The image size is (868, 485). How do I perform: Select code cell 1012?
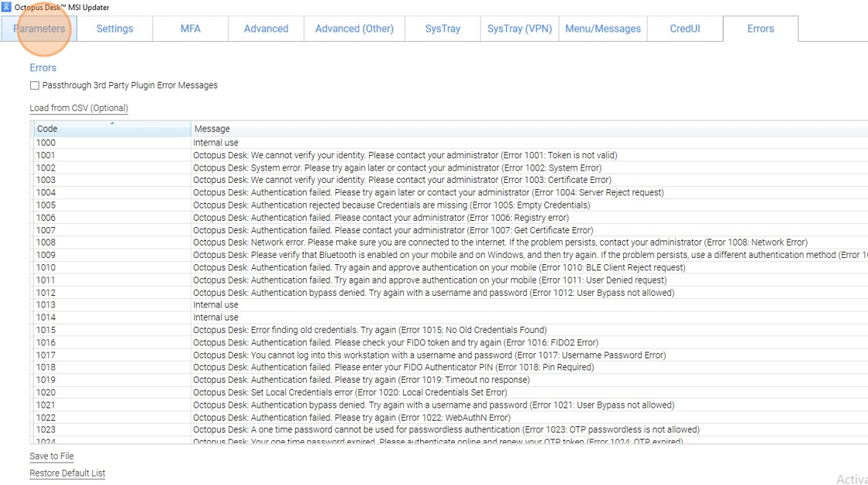coord(111,293)
